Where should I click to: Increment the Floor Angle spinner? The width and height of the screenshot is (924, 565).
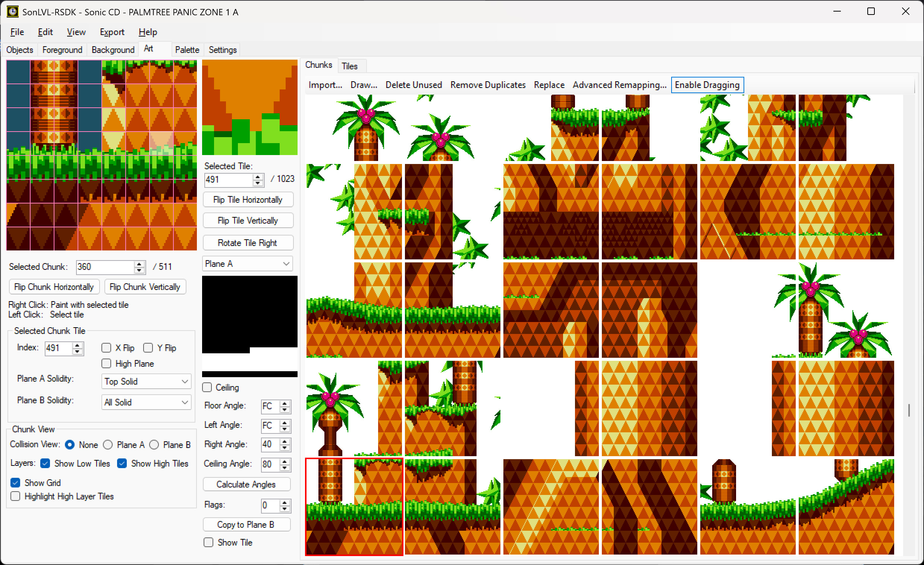[285, 403]
